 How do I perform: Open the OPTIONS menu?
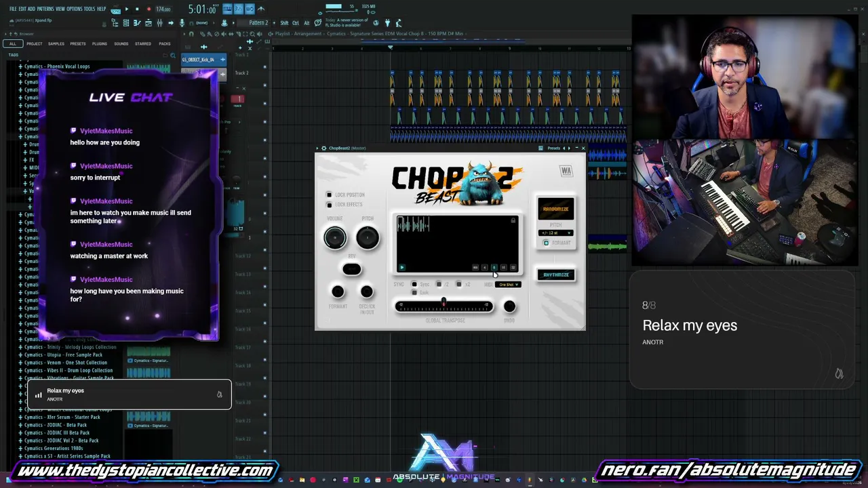click(75, 9)
